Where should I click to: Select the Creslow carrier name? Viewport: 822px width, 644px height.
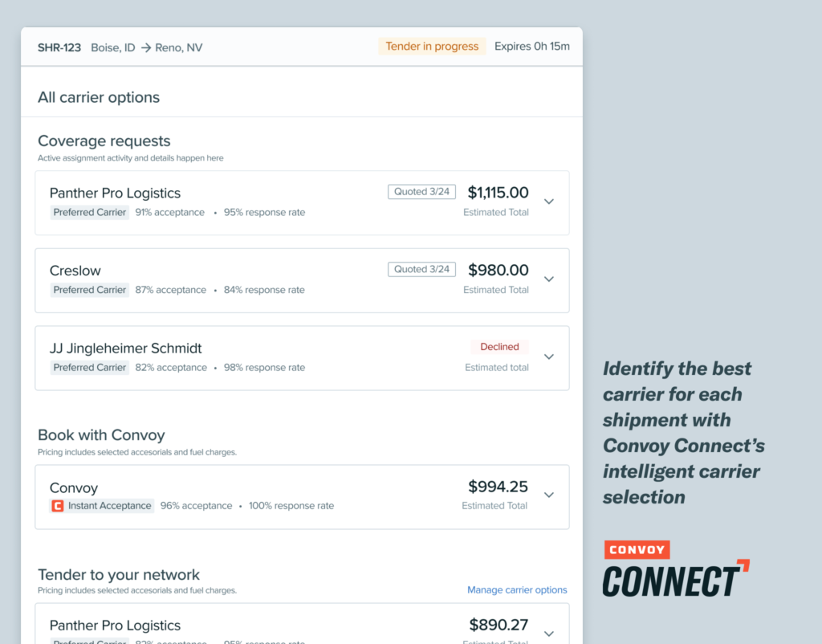[x=75, y=271]
